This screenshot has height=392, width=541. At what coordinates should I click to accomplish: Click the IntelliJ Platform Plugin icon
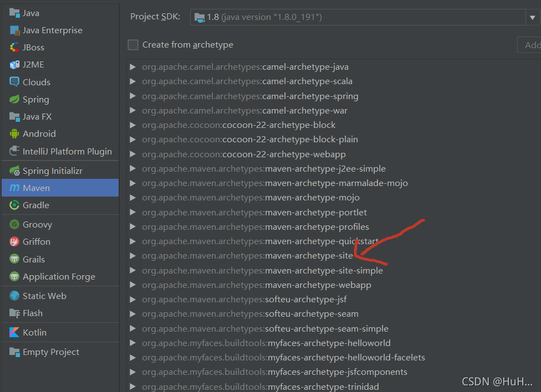point(14,151)
